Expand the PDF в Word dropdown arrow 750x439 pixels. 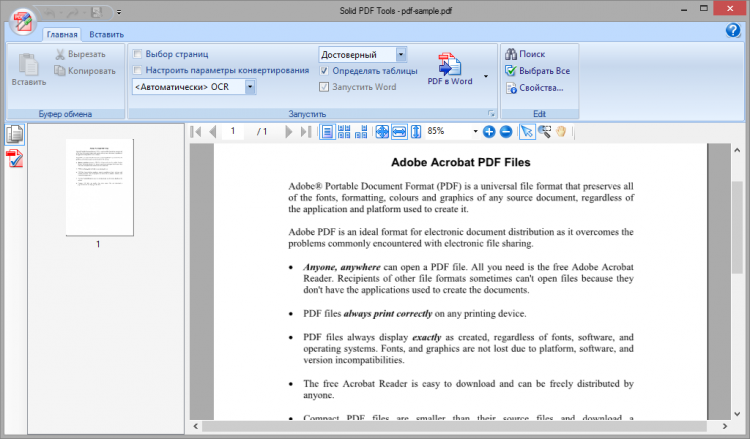point(486,77)
